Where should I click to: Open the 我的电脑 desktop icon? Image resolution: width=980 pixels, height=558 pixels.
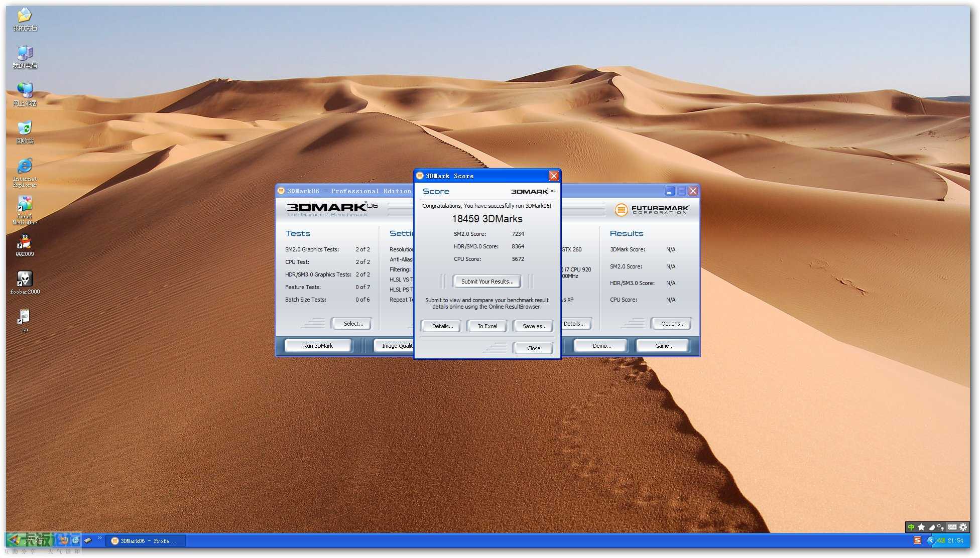(25, 57)
